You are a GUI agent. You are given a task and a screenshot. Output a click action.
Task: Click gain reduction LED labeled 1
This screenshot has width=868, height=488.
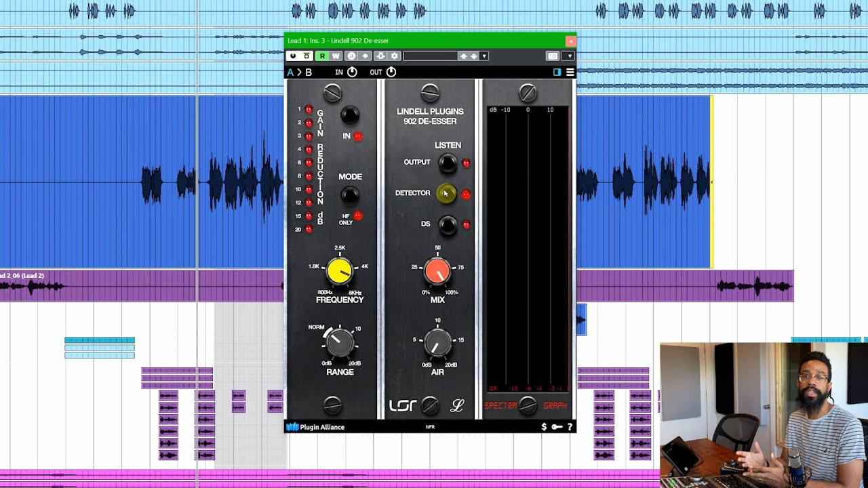point(309,109)
